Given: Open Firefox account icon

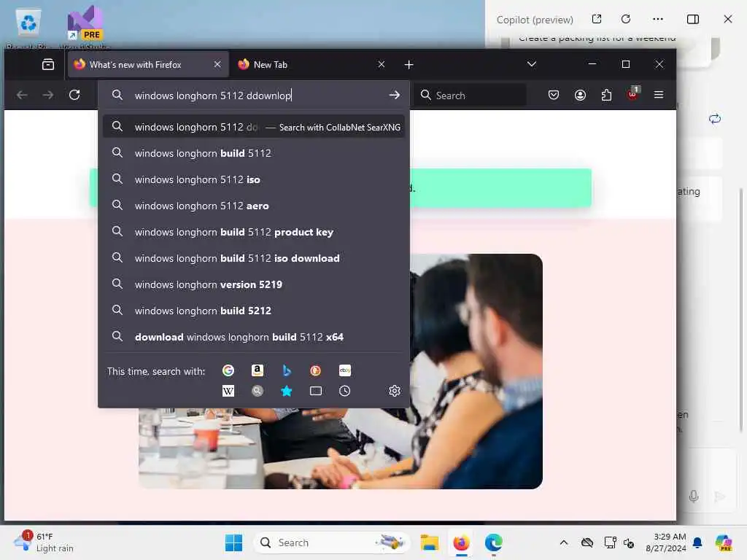Looking at the screenshot, I should pos(580,96).
